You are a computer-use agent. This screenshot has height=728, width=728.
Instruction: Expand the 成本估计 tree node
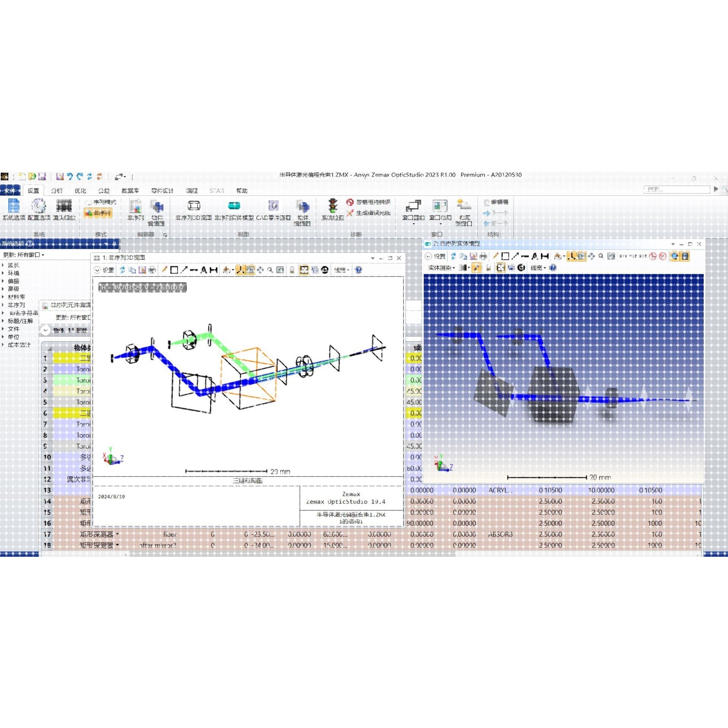[x=3, y=345]
